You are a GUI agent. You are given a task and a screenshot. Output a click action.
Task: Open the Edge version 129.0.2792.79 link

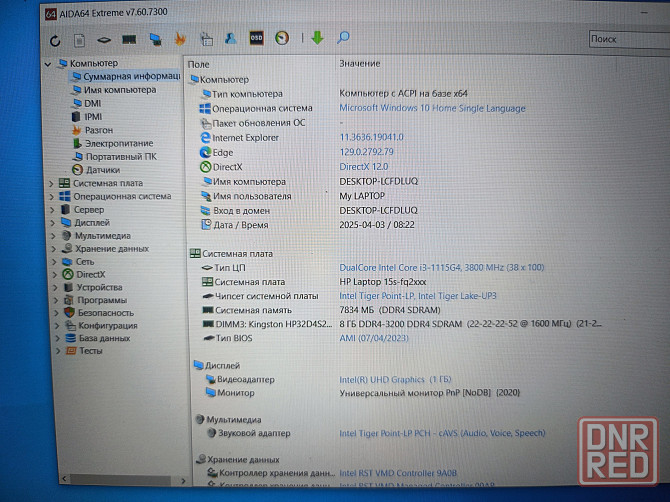click(366, 152)
